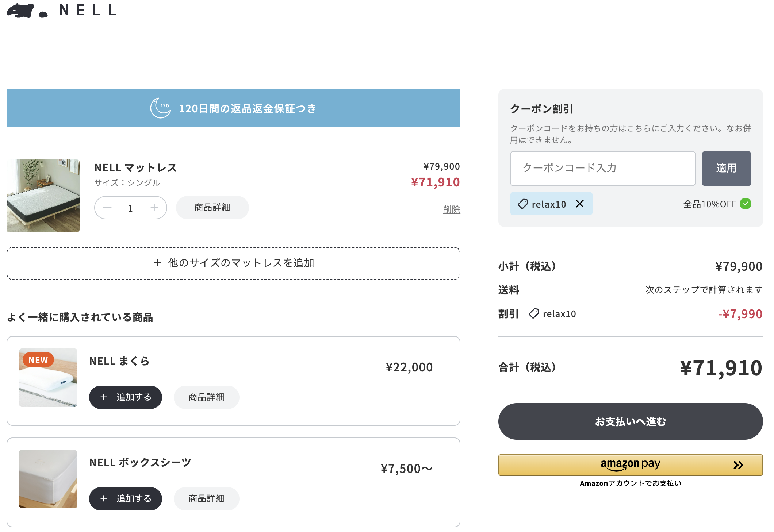The image size is (774, 532).
Task: Open 商品詳細 for NELL ボックスシーツ
Action: click(x=207, y=498)
